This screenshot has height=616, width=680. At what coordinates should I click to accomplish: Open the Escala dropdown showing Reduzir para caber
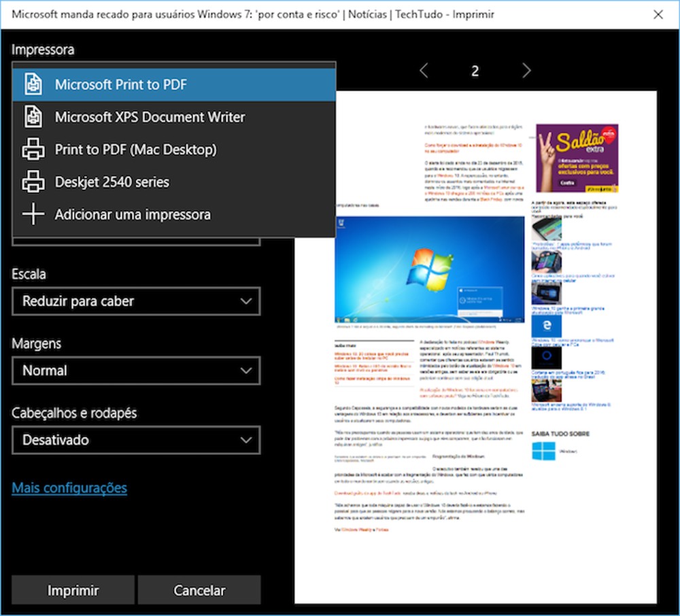click(136, 301)
